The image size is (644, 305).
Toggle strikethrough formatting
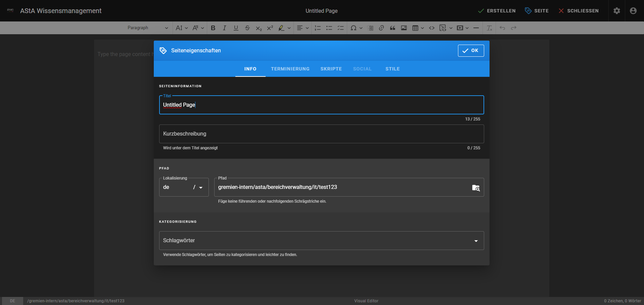[247, 28]
